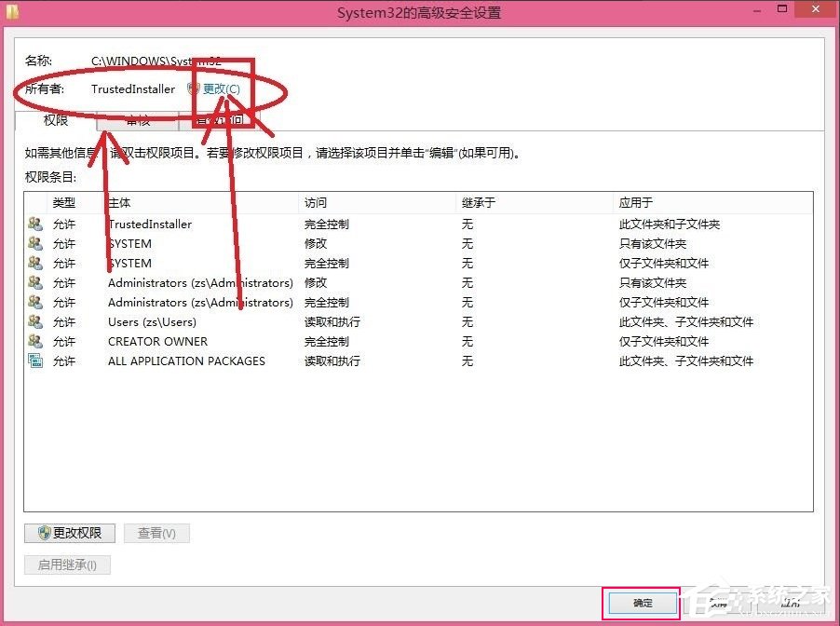Open the 有效访问 tab

click(x=219, y=120)
